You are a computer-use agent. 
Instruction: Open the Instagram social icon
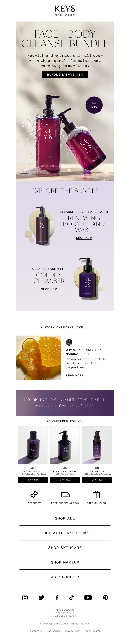tap(25, 597)
